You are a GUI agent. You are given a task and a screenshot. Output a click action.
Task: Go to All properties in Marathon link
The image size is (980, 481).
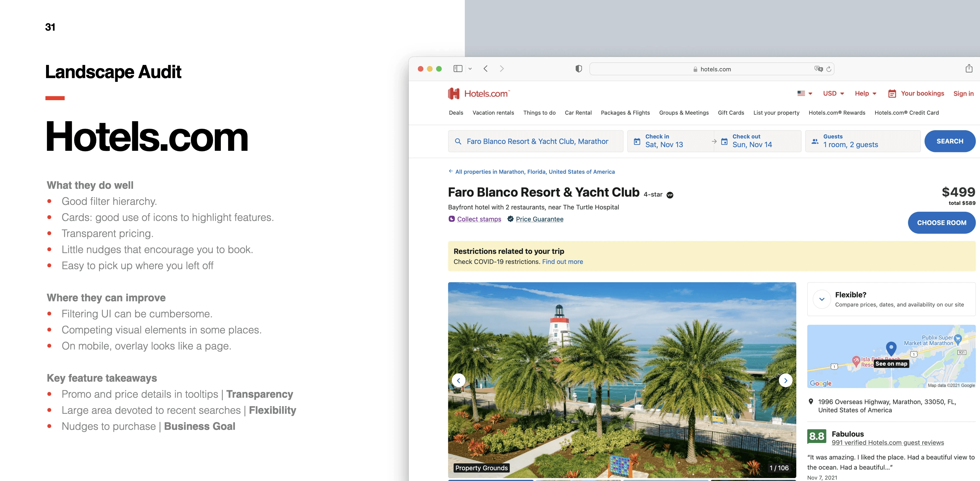[x=535, y=172]
